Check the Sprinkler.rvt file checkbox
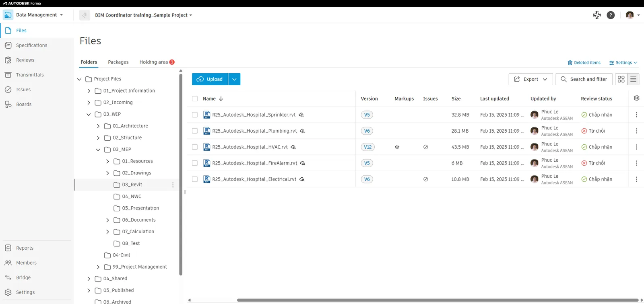The height and width of the screenshot is (304, 644). pyautogui.click(x=195, y=115)
